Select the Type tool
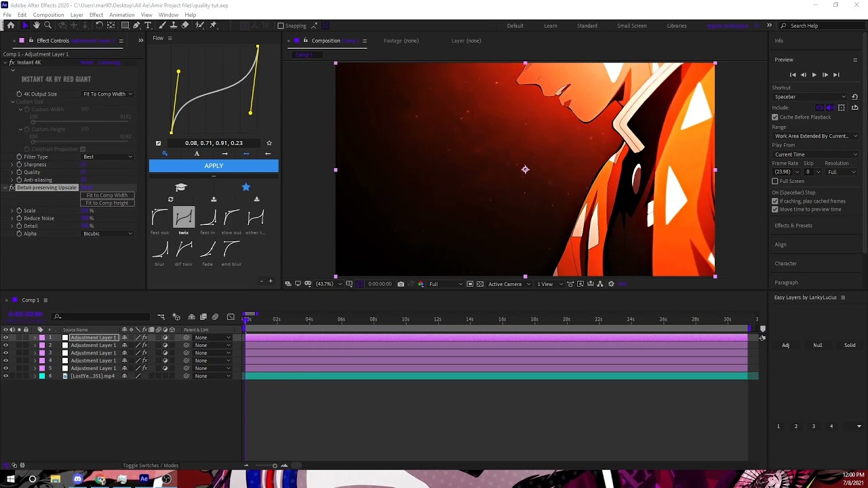 click(x=148, y=25)
